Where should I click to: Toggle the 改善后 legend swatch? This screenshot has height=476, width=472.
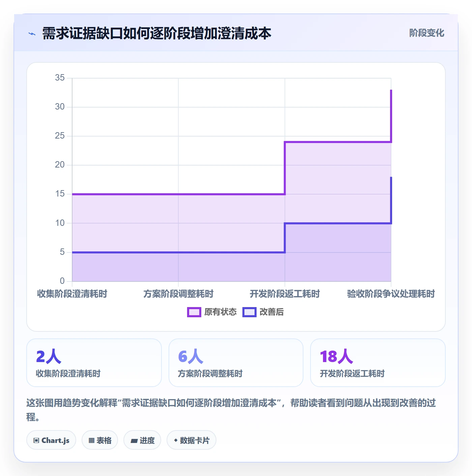(249, 312)
